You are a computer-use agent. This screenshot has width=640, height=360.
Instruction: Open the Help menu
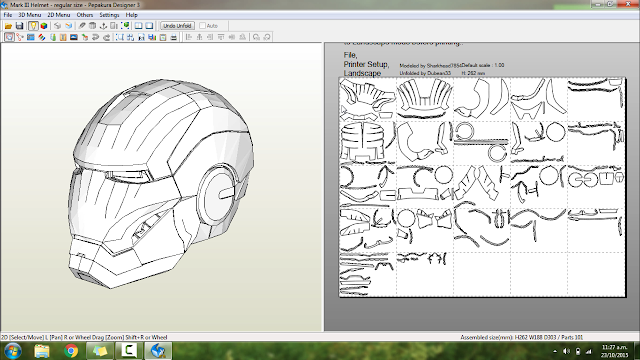point(131,15)
